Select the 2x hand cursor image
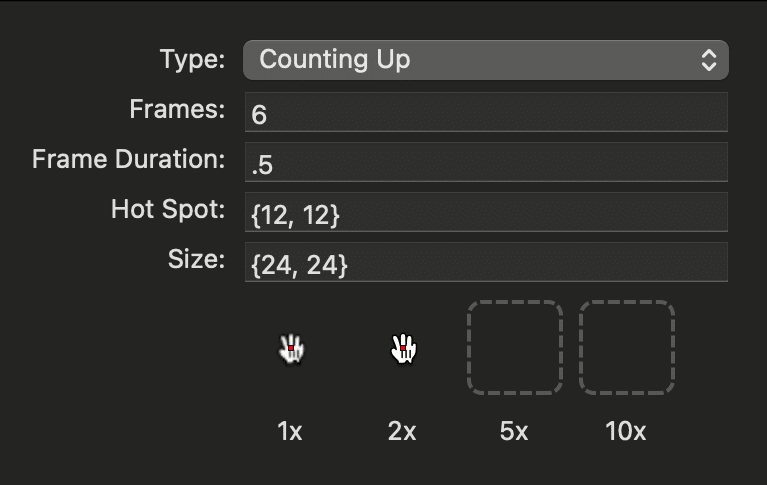767x485 pixels. tap(404, 348)
